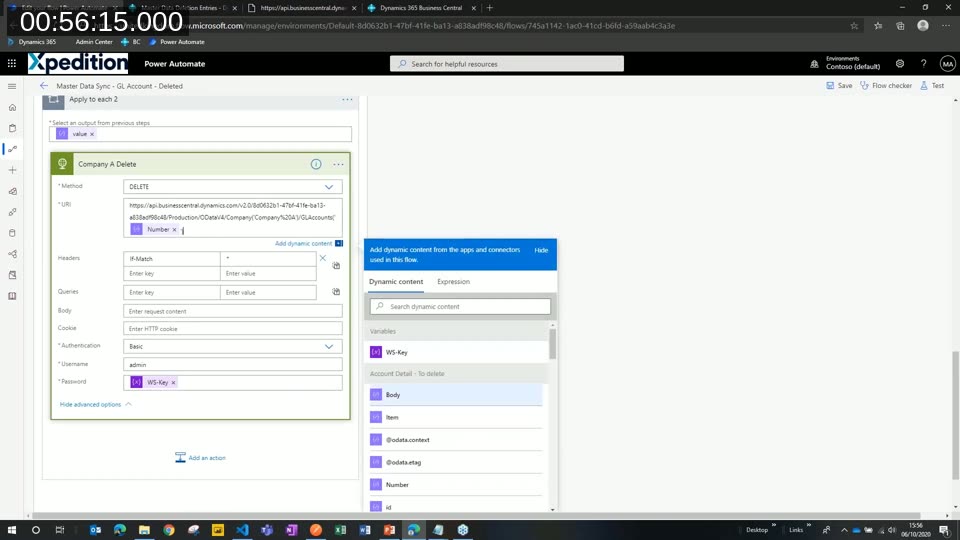Open the api.businesscentral browser tab

[x=302, y=8]
